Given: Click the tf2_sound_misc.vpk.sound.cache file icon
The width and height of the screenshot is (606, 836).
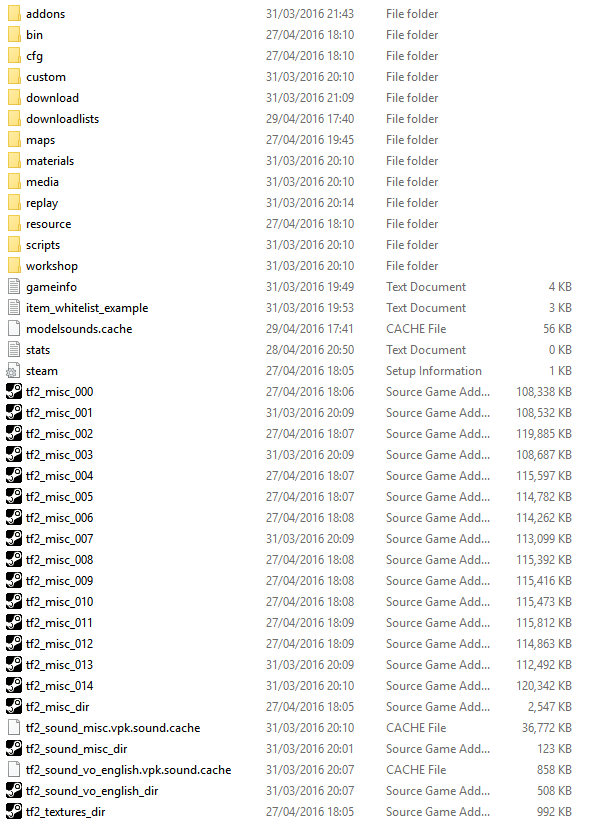Looking at the screenshot, I should (14, 728).
